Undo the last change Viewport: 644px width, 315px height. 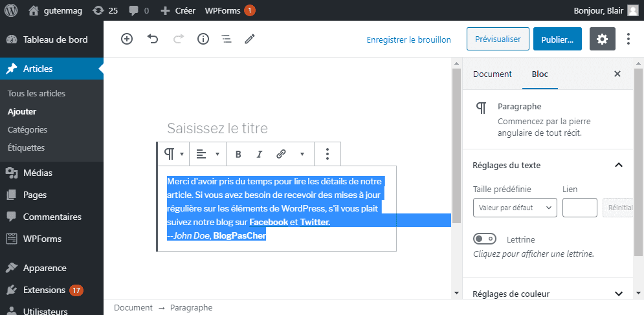(x=153, y=39)
